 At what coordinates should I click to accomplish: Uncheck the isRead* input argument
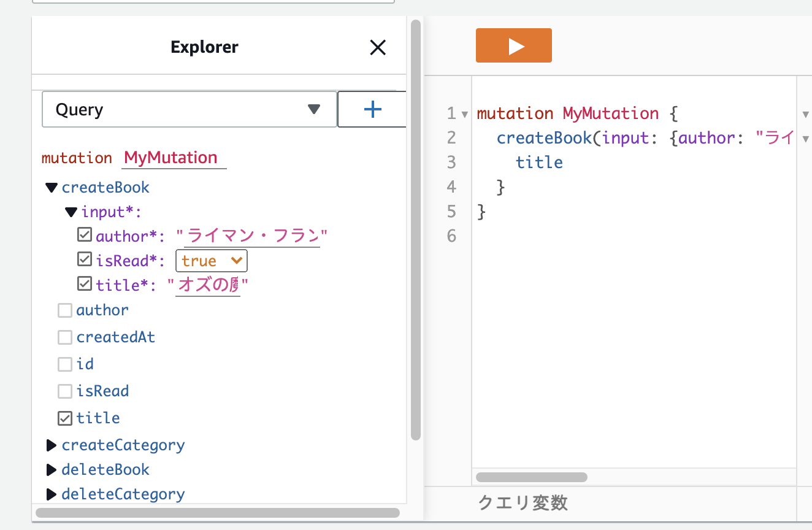85,260
